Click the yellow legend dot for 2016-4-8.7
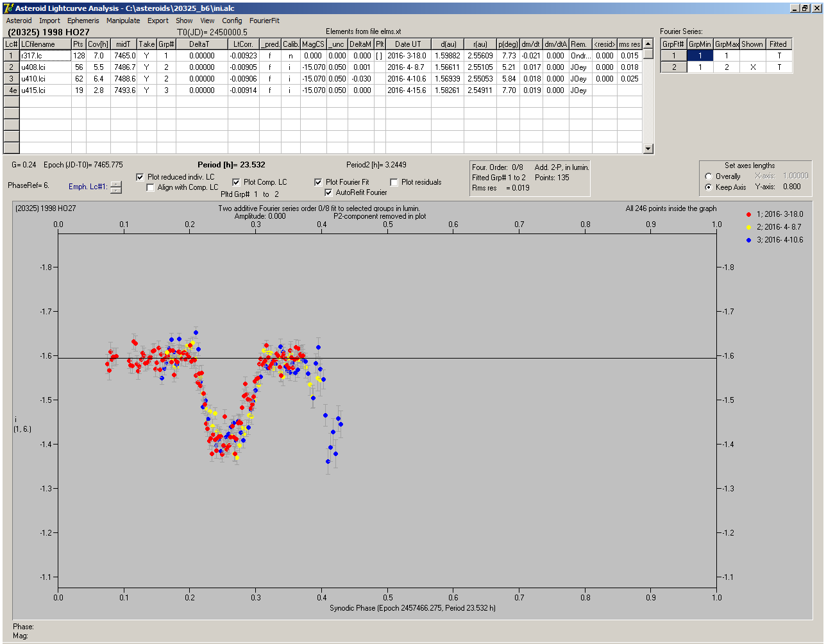Viewport: 826px width, 644px height. [749, 227]
